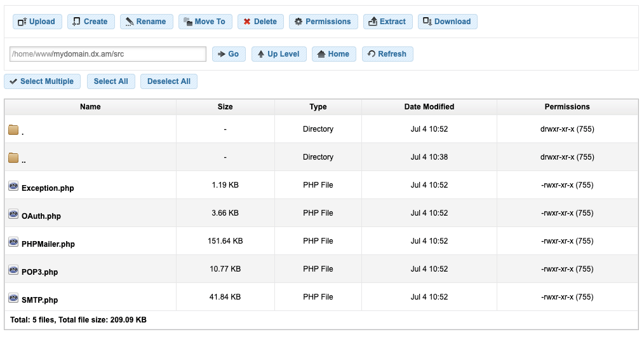The width and height of the screenshot is (644, 339).
Task: Click the Upload toolbar button
Action: pyautogui.click(x=37, y=22)
